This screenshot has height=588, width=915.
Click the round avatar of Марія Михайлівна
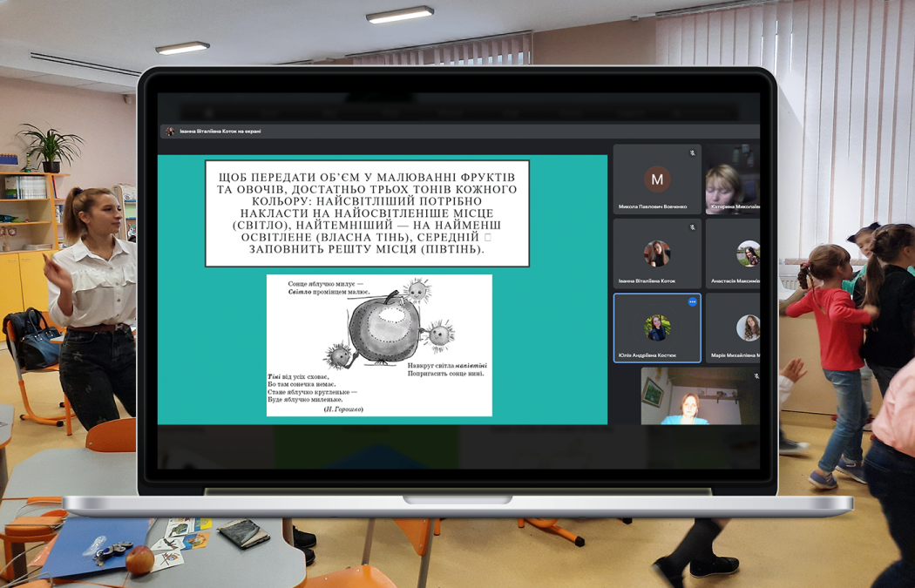tap(748, 328)
